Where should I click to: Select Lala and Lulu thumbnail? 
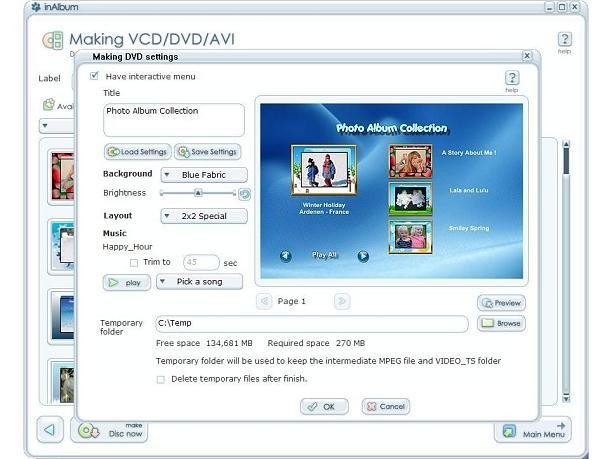click(410, 199)
